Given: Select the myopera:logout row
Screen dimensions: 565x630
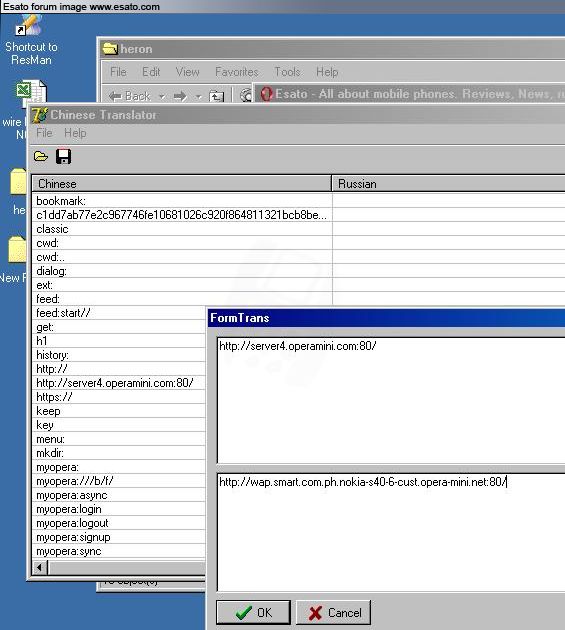Looking at the screenshot, I should (119, 523).
